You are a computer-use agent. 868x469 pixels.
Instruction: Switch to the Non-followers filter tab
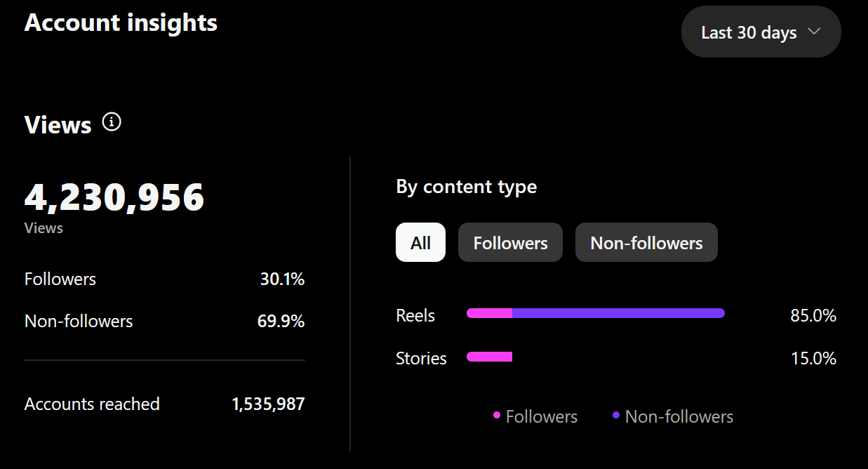[x=646, y=243]
